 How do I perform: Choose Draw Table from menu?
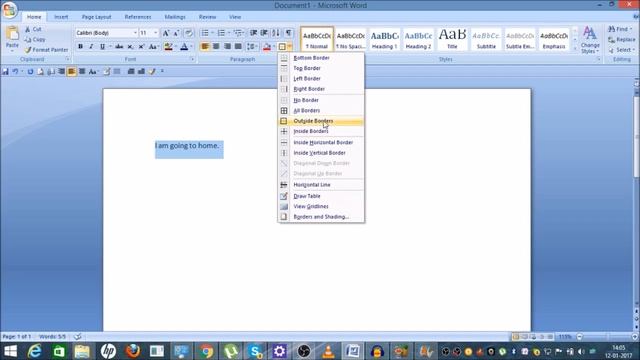pyautogui.click(x=321, y=196)
